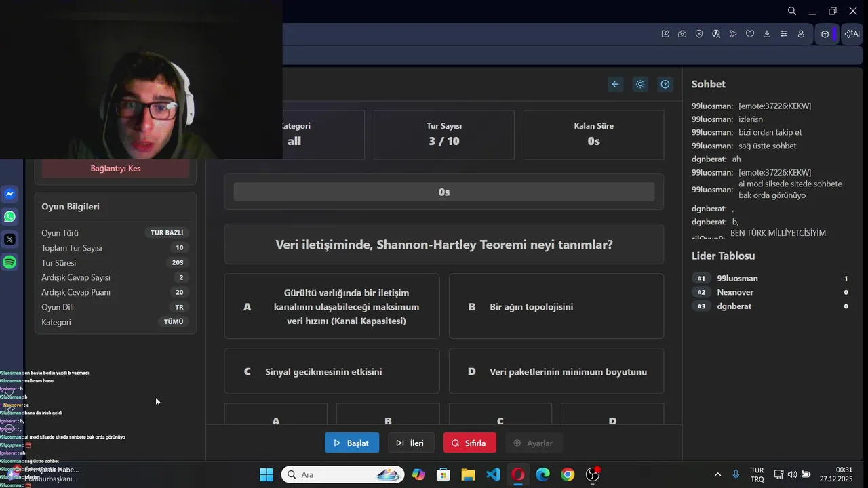Open WhatsApp in the Opera sidebar
868x488 pixels.
(9, 217)
